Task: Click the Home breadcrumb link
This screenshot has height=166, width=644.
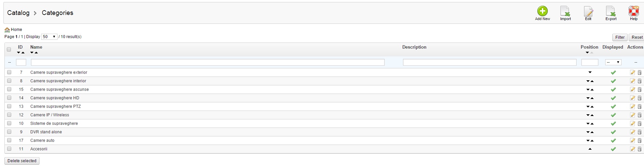Action: (16, 30)
